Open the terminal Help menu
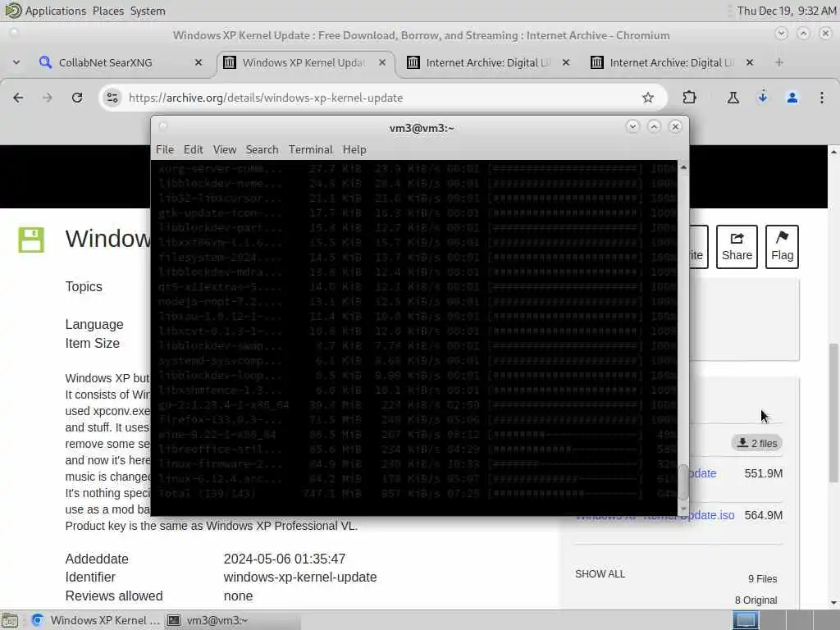 [354, 149]
